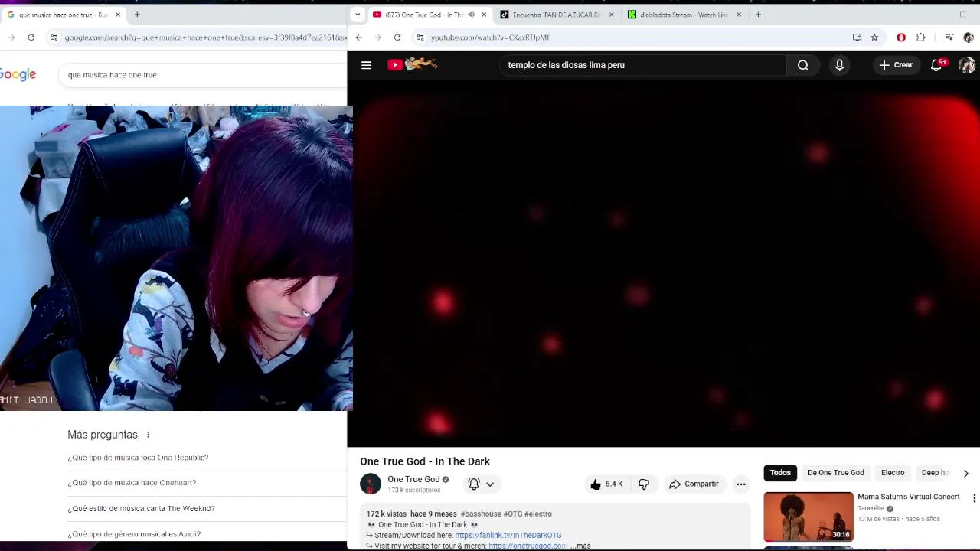This screenshot has height=551, width=980.
Task: Bookmark the YouTube page with the star
Action: 874,37
